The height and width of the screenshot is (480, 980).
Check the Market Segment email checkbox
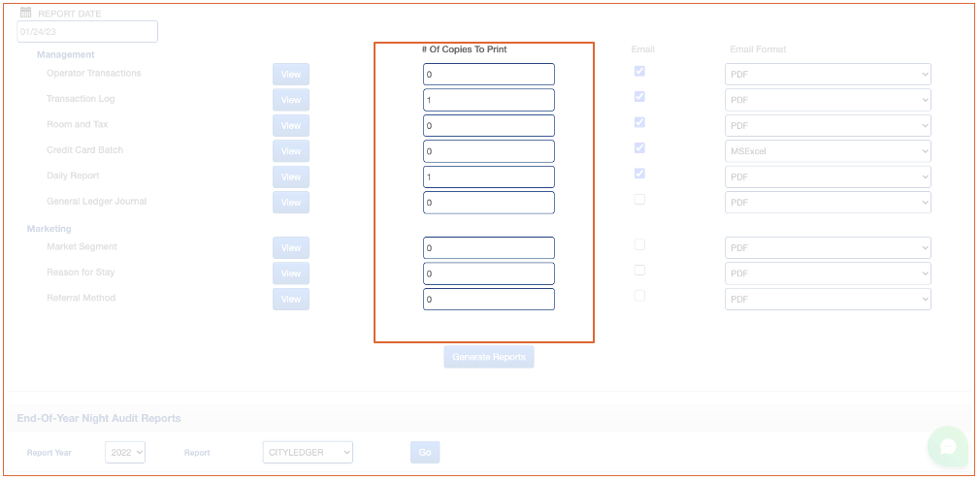pyautogui.click(x=639, y=245)
